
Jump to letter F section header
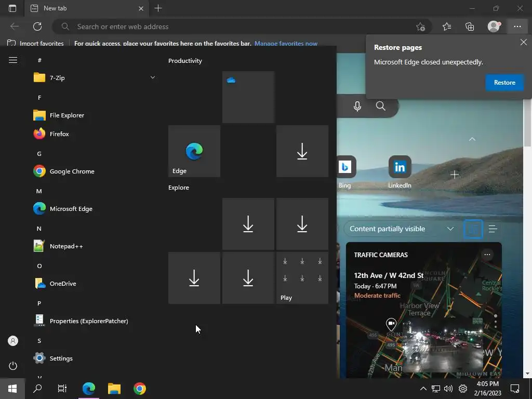click(x=39, y=98)
